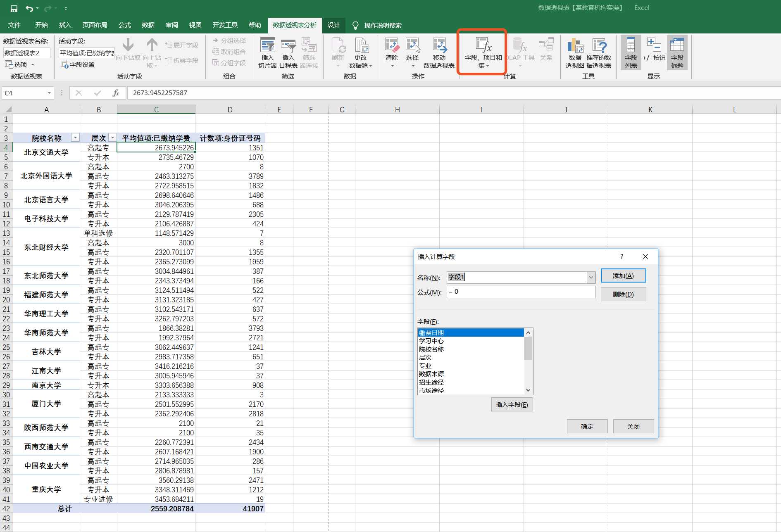
Task: Open Fields, Items & Sets (字段、项目和集) menu
Action: point(483,53)
